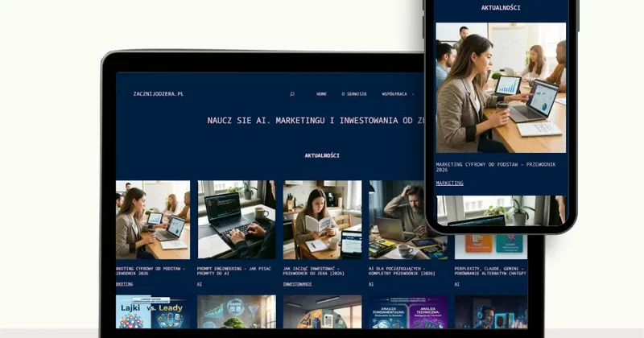Click the Perplexity, Claude, Gemini article title

pos(489,270)
